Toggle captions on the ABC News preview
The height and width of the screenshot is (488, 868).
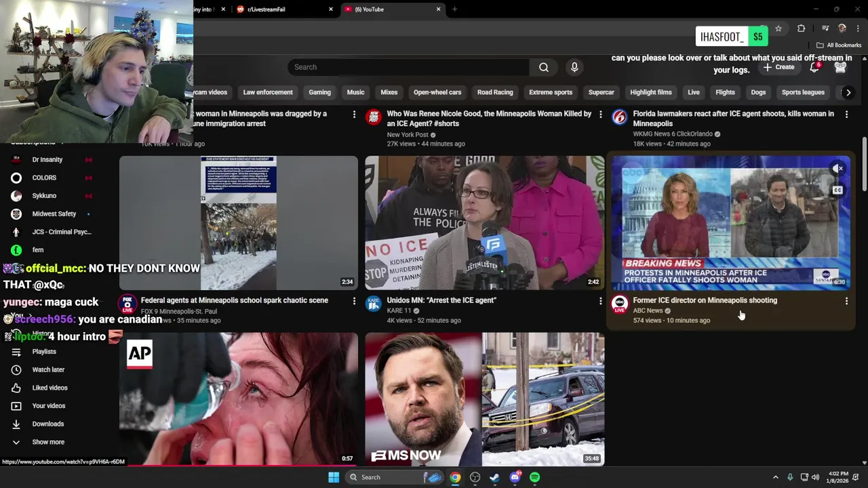click(x=837, y=190)
